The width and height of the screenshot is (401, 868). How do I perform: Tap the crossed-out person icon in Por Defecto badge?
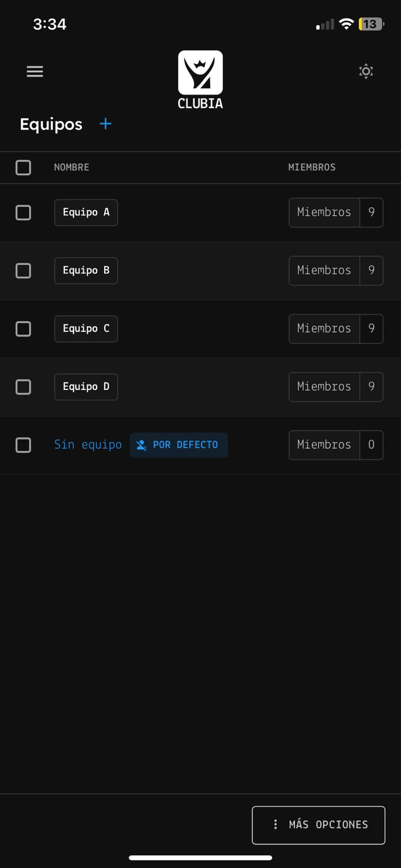(141, 445)
